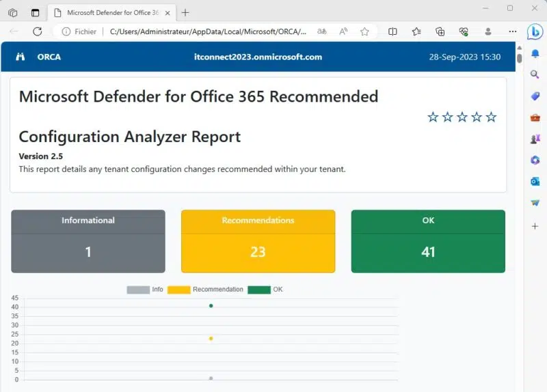Reload the ORCA report page

click(x=38, y=31)
